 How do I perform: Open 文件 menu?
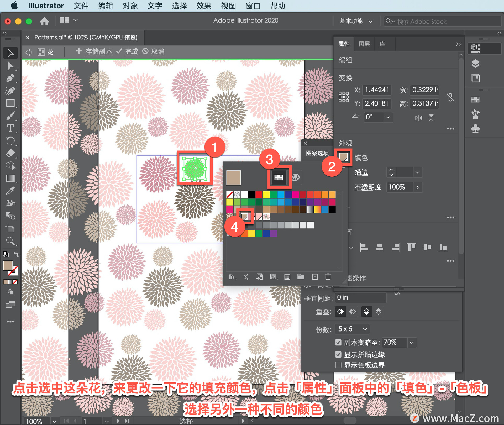click(81, 6)
